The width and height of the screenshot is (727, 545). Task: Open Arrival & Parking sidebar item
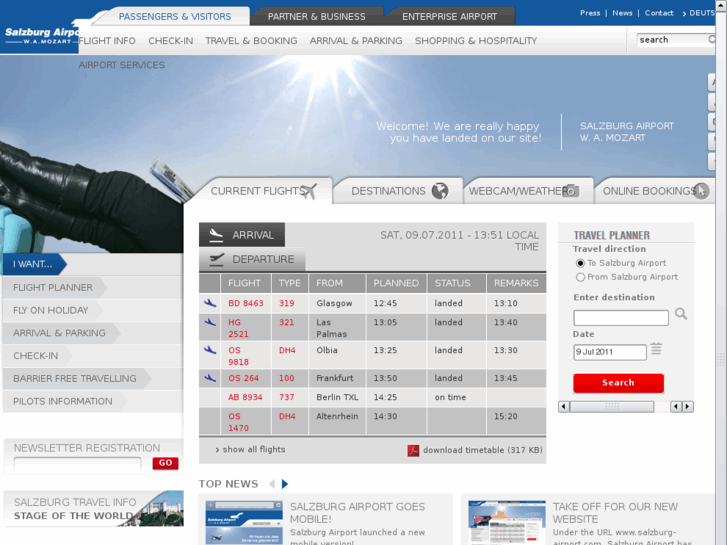point(59,333)
